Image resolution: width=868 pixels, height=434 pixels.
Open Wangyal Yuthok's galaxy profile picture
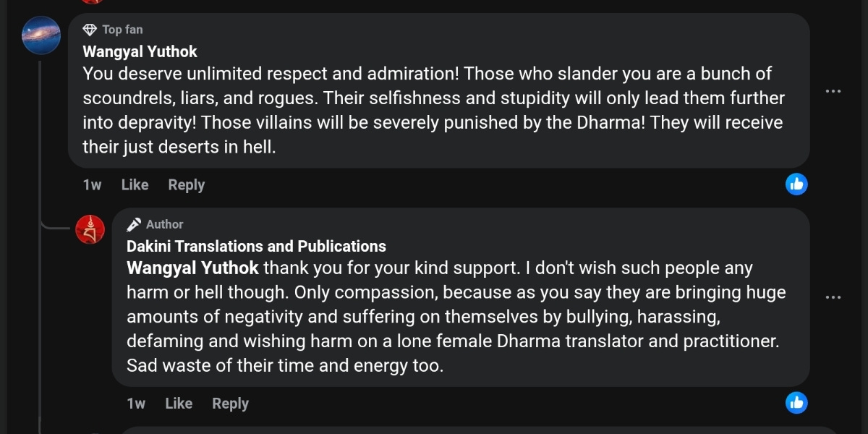pos(41,35)
